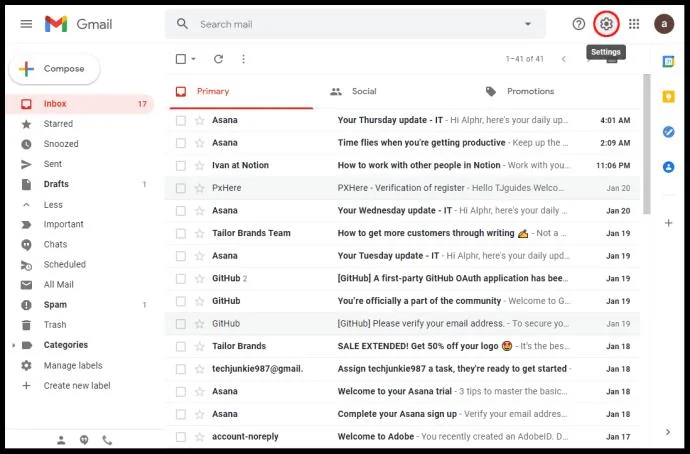Show search options dropdown
The image size is (690, 454).
(528, 24)
